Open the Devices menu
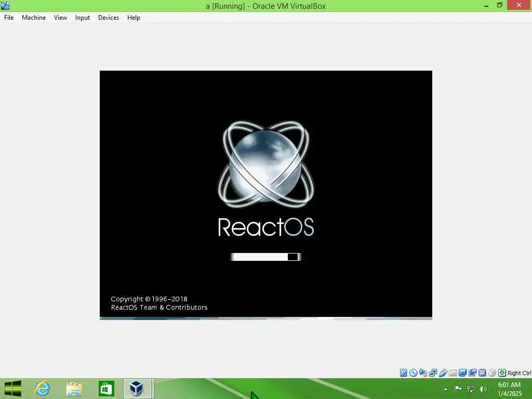Image resolution: width=532 pixels, height=399 pixels. [108, 18]
